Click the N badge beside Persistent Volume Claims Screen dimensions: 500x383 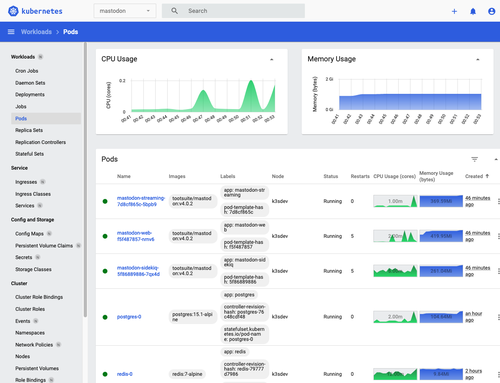coord(78,245)
